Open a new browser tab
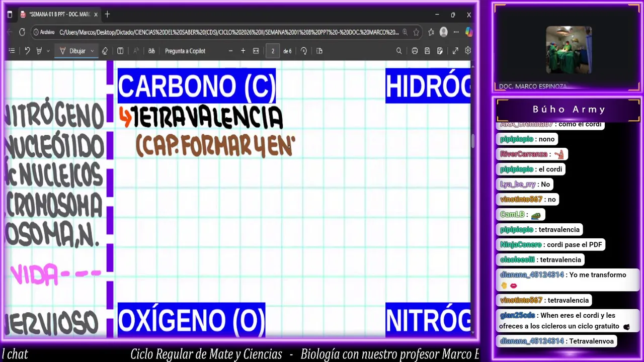The height and width of the screenshot is (362, 644). click(107, 15)
